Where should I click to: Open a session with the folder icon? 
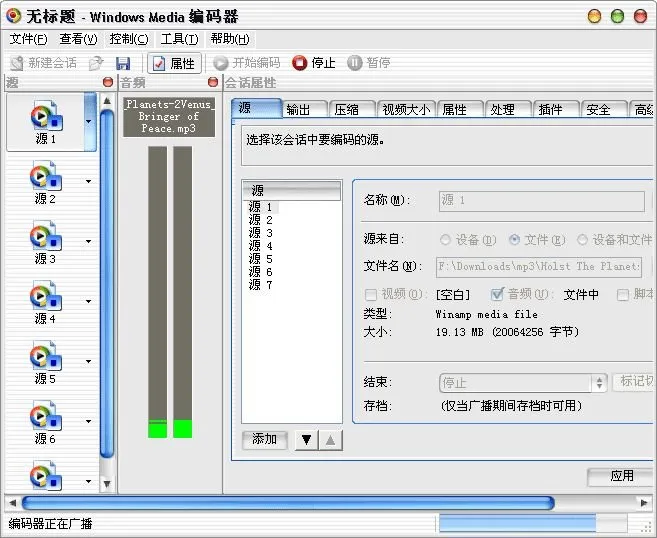coord(96,63)
